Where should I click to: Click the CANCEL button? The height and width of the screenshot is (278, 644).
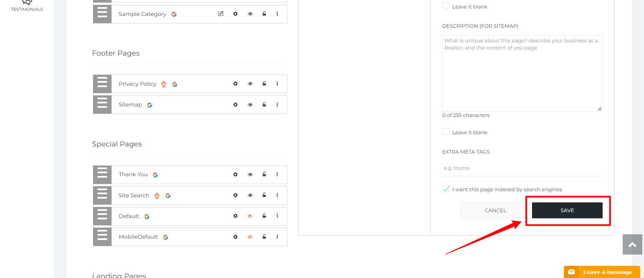(495, 210)
